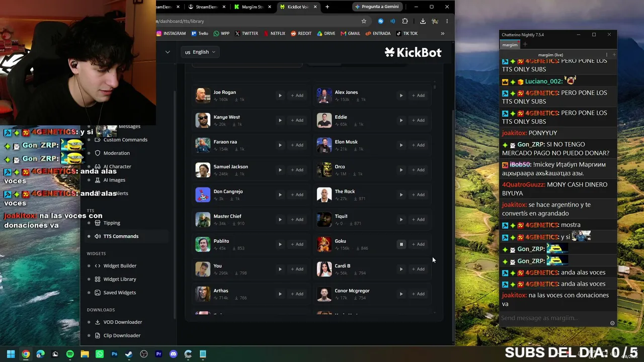
Task: Click the Goku voice avatar thumbnail
Action: click(x=324, y=244)
